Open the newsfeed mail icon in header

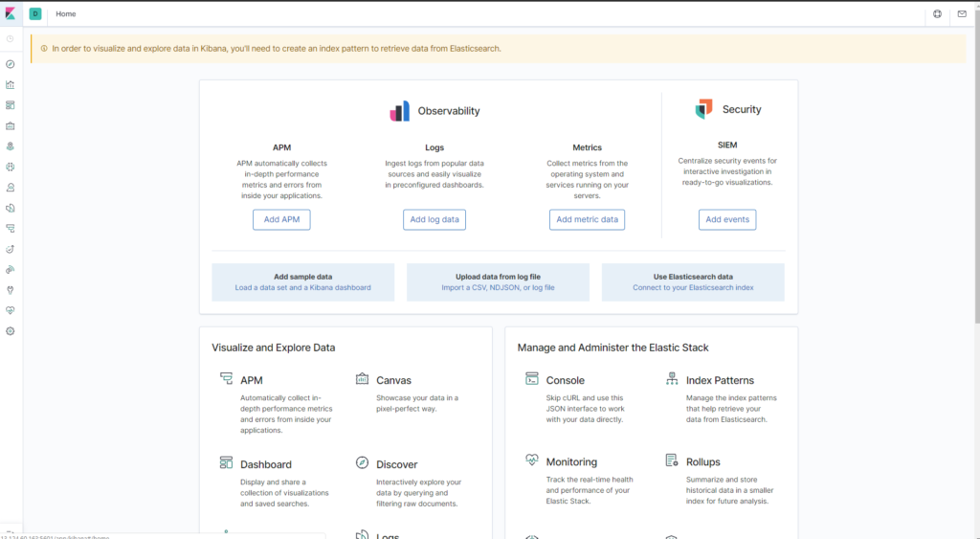962,13
